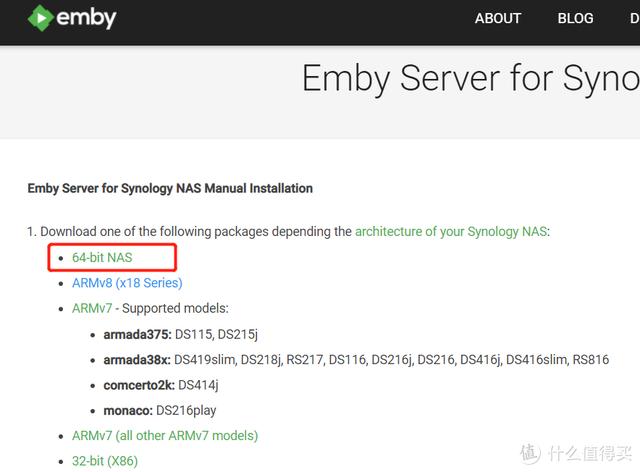Viewport: 640px width, 472px height.
Task: Open the ARMv8 (x18 Series) link
Action: coord(127,283)
